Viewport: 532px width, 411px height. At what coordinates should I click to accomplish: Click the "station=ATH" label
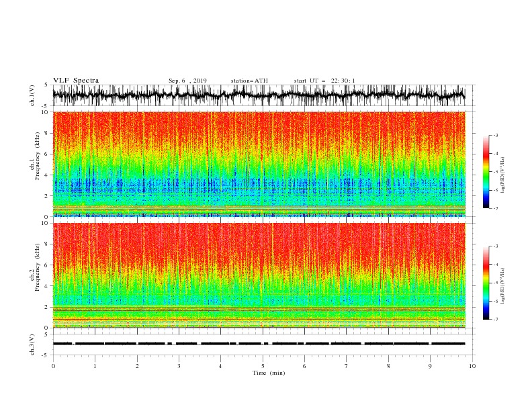(x=249, y=81)
